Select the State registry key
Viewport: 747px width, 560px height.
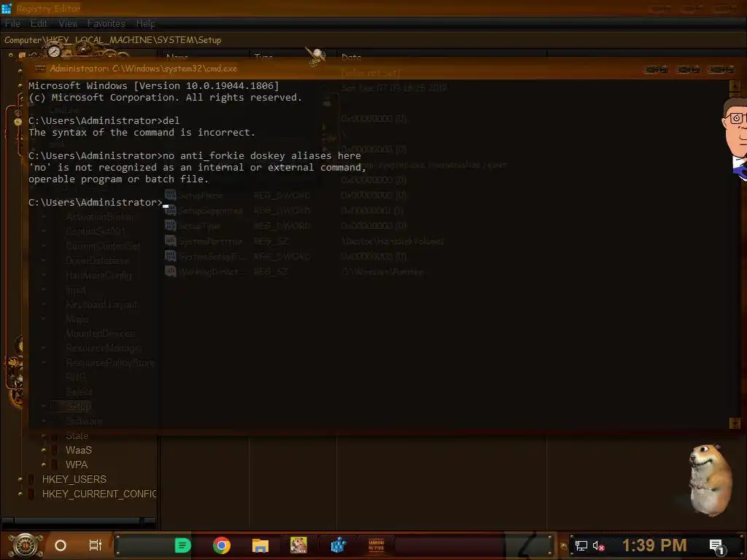[x=77, y=436]
